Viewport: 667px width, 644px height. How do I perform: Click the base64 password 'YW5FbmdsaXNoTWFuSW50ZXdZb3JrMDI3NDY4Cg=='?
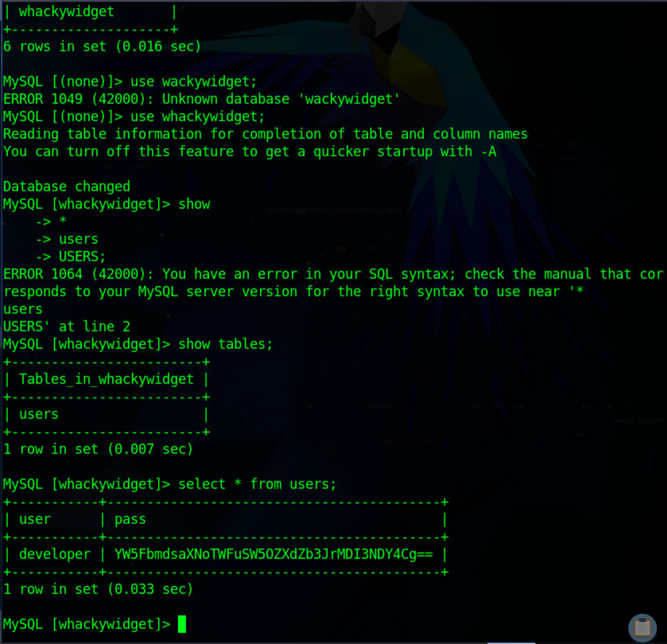pos(274,554)
